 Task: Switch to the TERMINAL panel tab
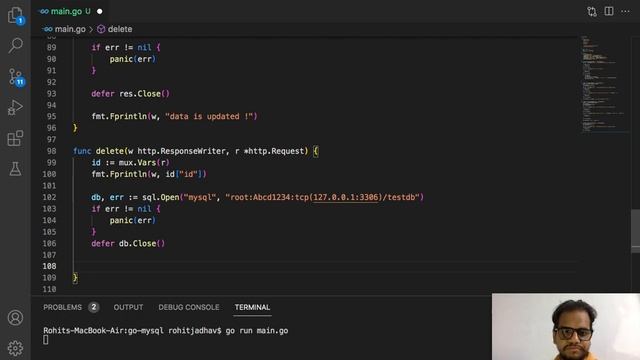pos(252,307)
